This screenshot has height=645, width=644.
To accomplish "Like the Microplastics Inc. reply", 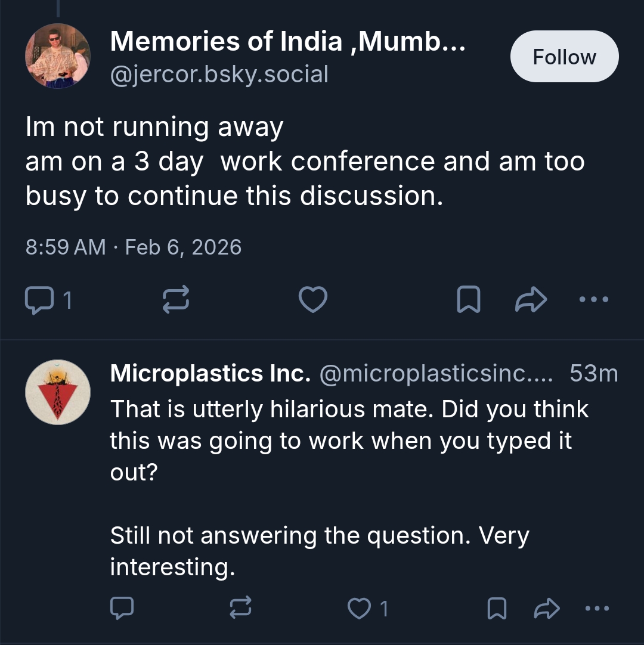I will tap(360, 608).
